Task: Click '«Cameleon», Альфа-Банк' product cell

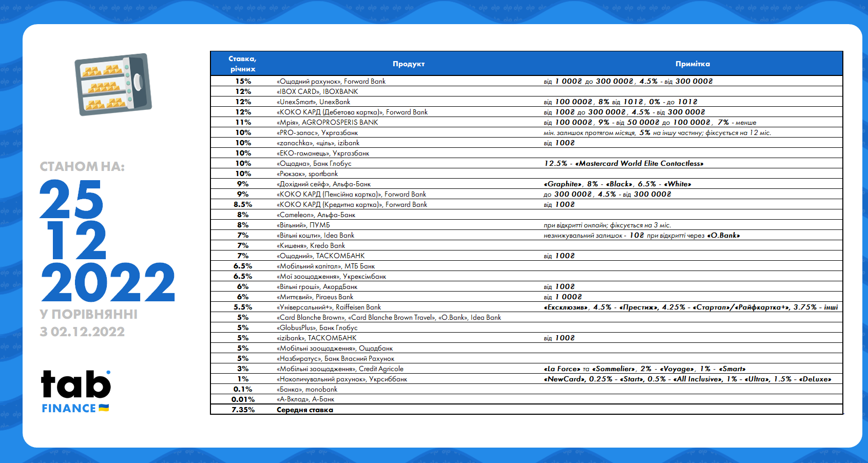Action: [x=316, y=215]
